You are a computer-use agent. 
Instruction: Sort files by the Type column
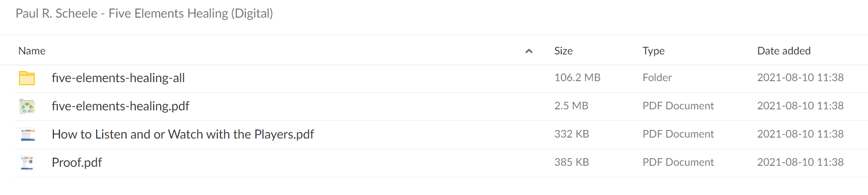coord(653,51)
